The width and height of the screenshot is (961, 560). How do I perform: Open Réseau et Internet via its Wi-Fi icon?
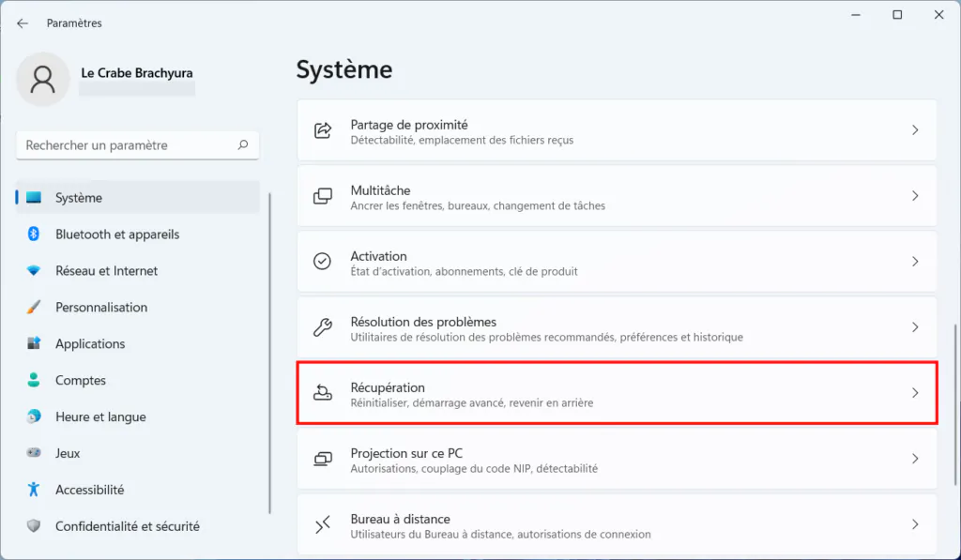click(34, 271)
